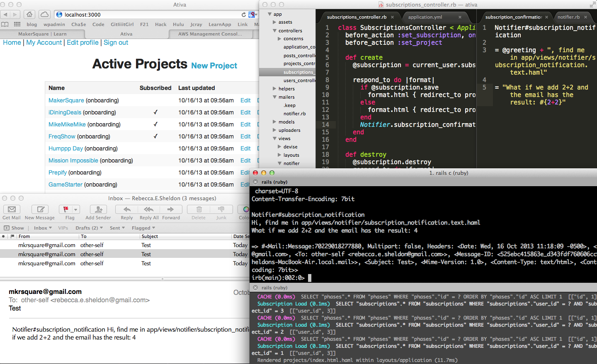Collapse the controllers folder tree
Viewport: 597px width, 364px height.
[274, 31]
